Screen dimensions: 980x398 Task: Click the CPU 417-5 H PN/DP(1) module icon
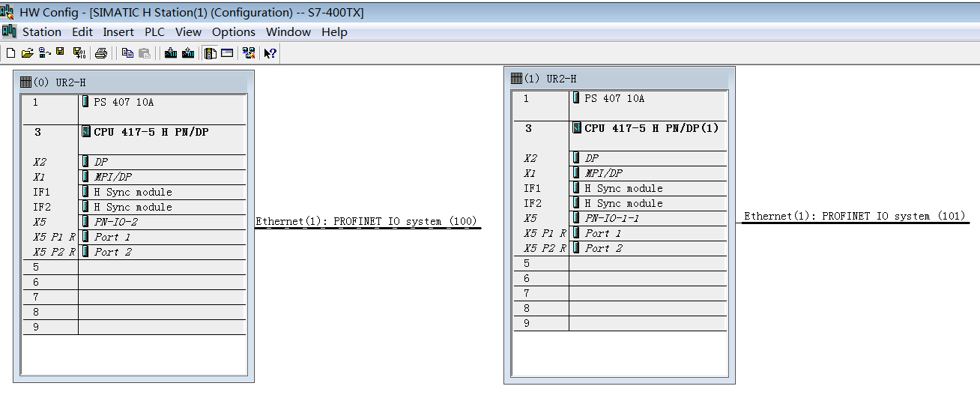[577, 128]
